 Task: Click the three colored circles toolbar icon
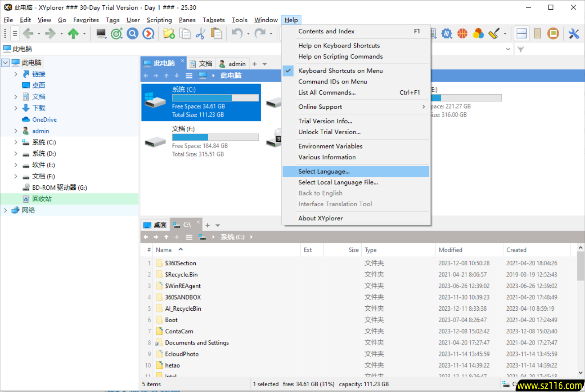click(x=478, y=33)
